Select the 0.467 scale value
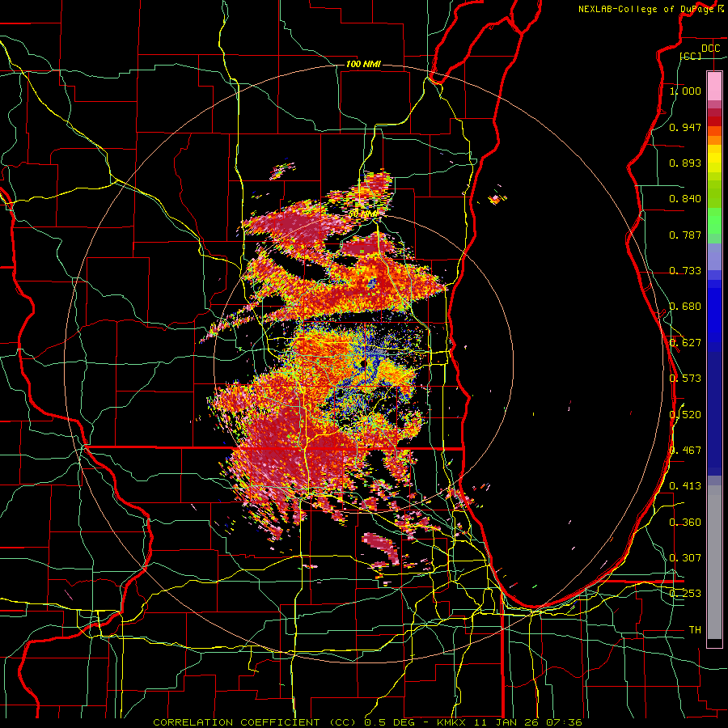The height and width of the screenshot is (728, 728). (685, 451)
